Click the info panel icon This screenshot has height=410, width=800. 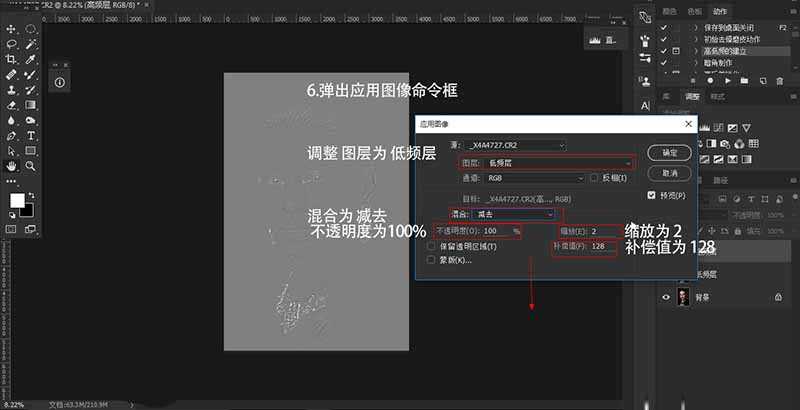click(x=59, y=83)
